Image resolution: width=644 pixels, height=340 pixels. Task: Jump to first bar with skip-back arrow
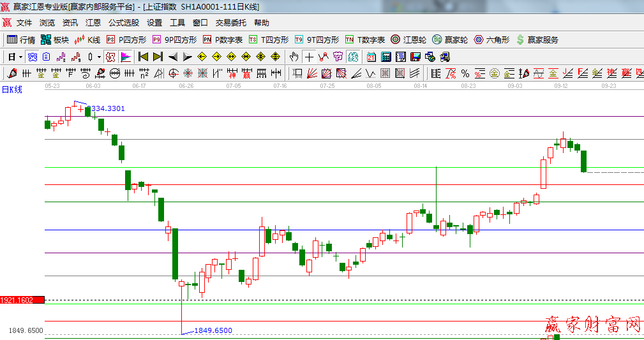[x=143, y=57]
